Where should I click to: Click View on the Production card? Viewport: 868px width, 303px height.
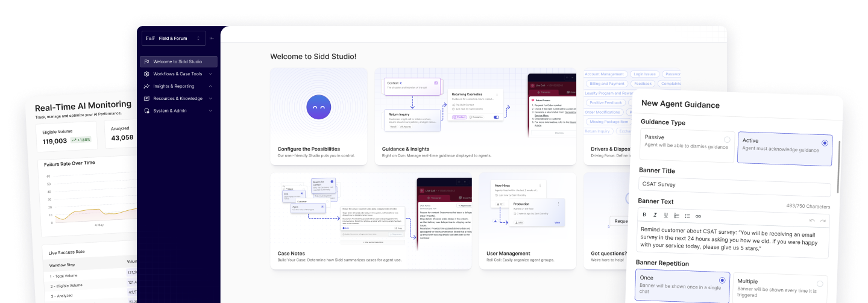coord(557,223)
